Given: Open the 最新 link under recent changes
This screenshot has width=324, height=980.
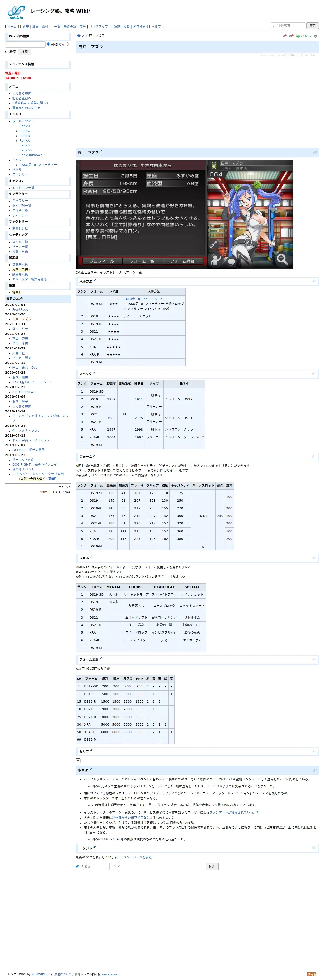Looking at the screenshot, I should (x=52, y=479).
